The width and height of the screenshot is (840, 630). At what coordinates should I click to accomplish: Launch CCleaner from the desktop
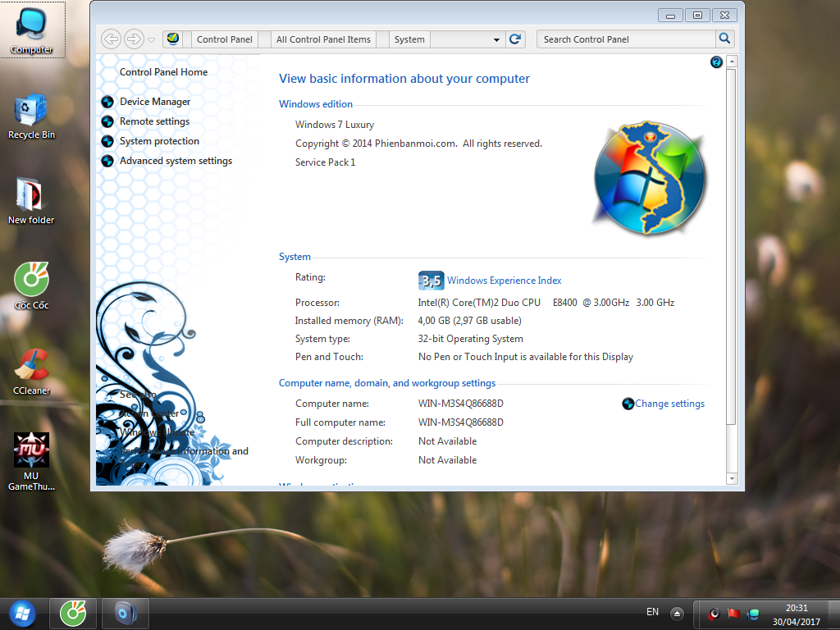coord(31,369)
